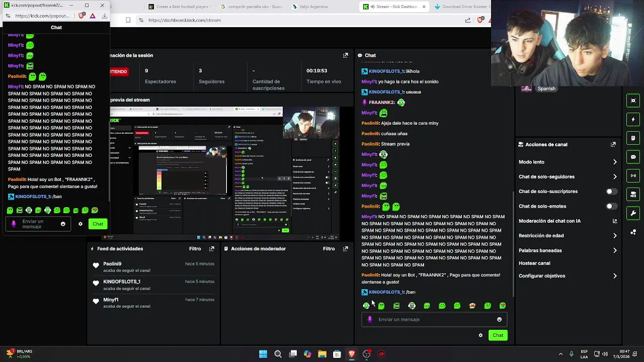Screen dimensions: 644x362
Task: Open Brave browser from the taskbar
Action: tap(352, 354)
